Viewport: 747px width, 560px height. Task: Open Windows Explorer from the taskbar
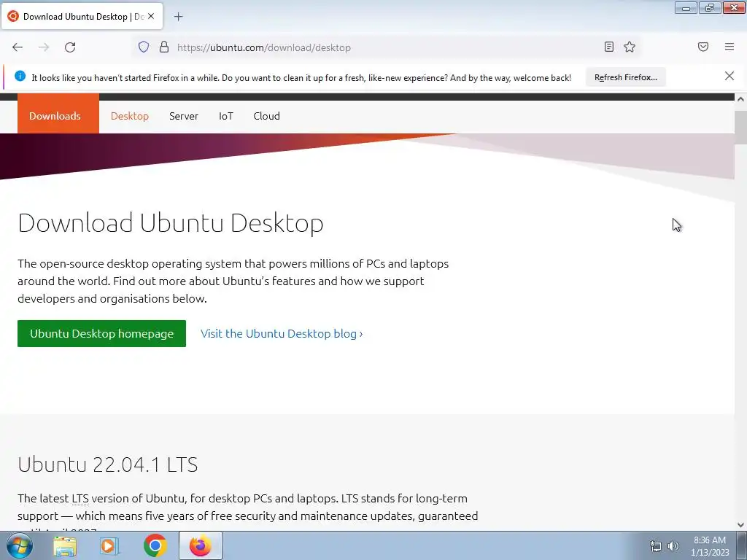click(65, 546)
